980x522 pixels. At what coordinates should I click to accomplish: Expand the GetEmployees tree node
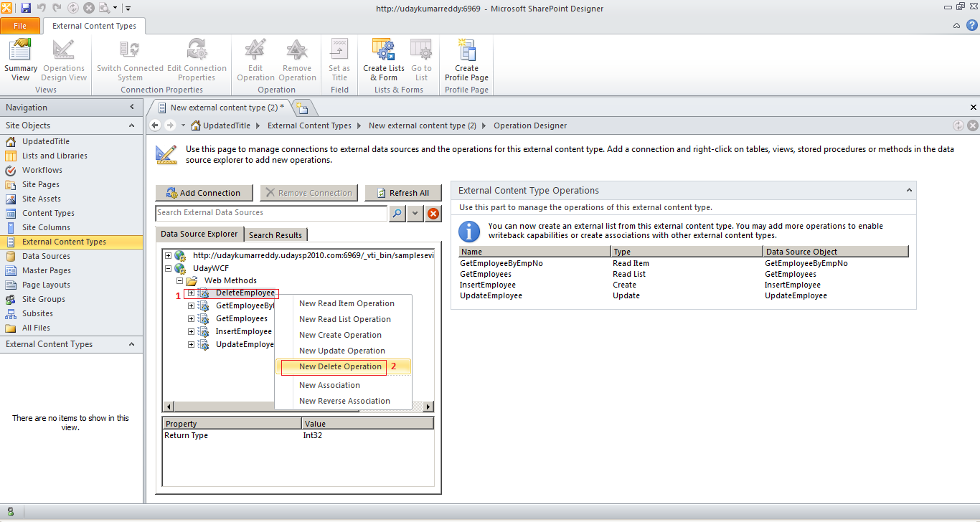pyautogui.click(x=191, y=318)
